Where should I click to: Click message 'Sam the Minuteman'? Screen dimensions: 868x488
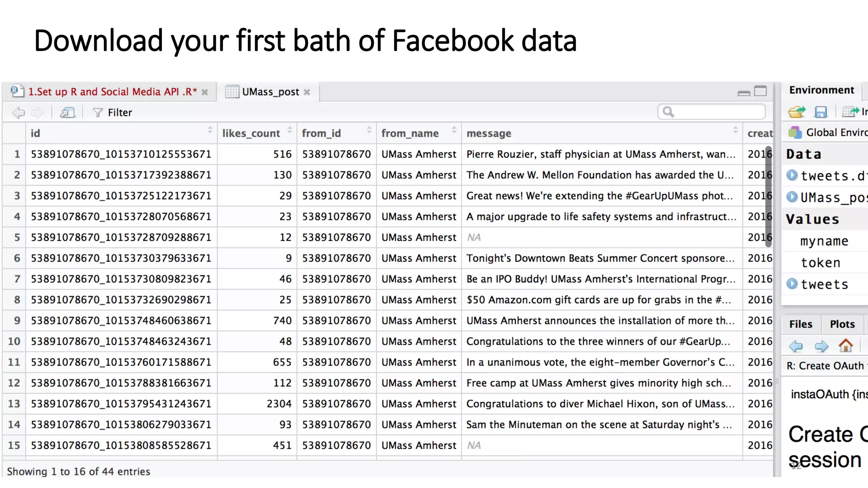[602, 424]
